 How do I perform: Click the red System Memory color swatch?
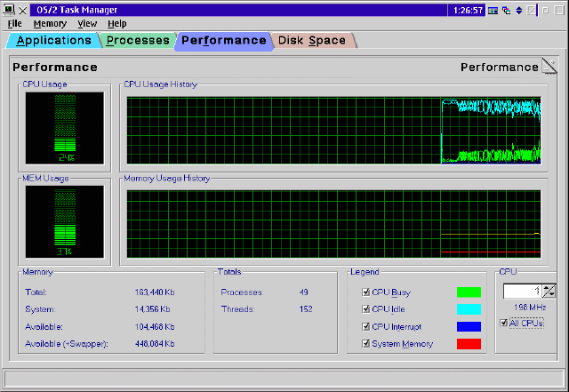(x=469, y=344)
